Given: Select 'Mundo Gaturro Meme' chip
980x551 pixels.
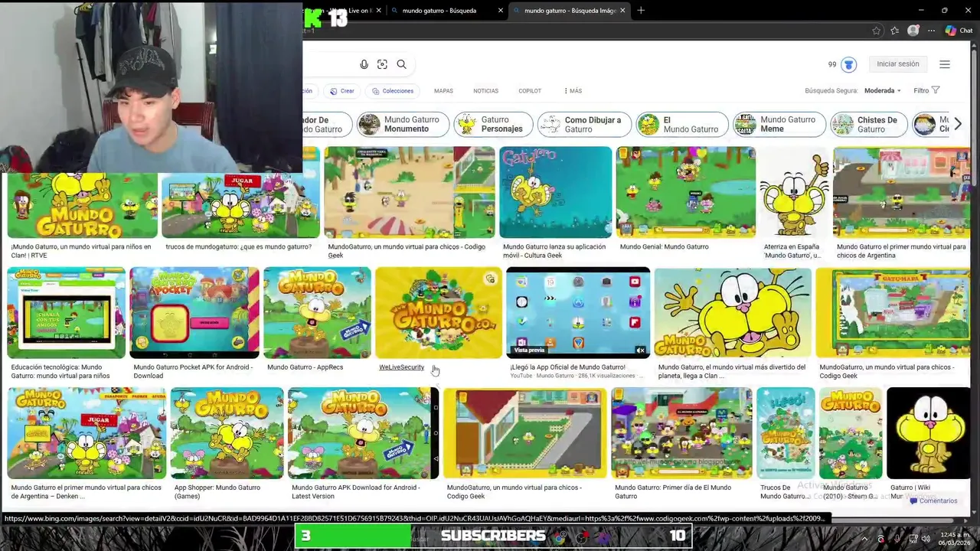Looking at the screenshot, I should pos(779,124).
